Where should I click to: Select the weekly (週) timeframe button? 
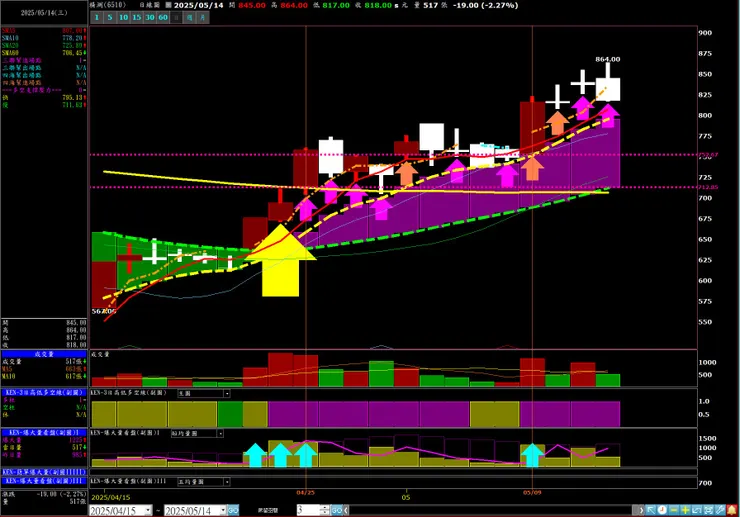(189, 17)
